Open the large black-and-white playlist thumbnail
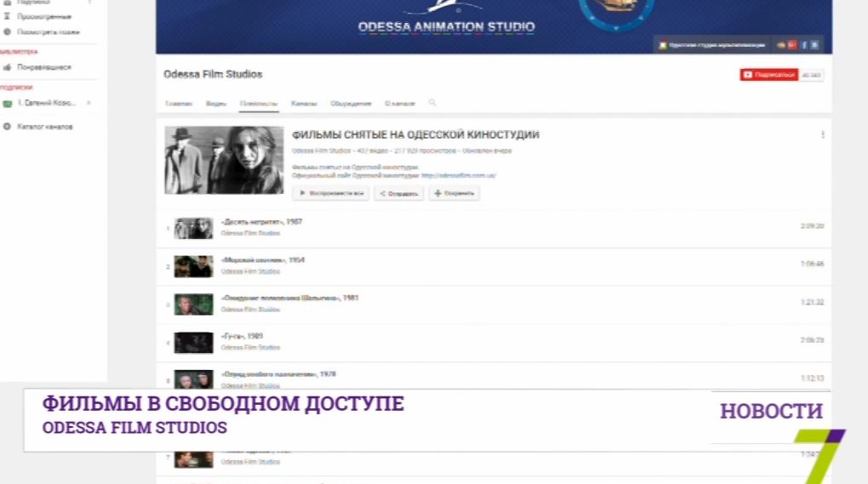 coord(224,160)
